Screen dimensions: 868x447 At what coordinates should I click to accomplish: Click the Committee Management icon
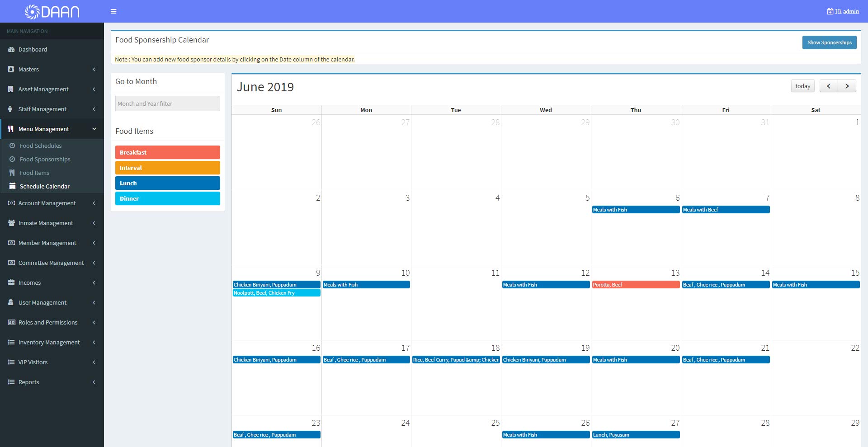pos(11,263)
